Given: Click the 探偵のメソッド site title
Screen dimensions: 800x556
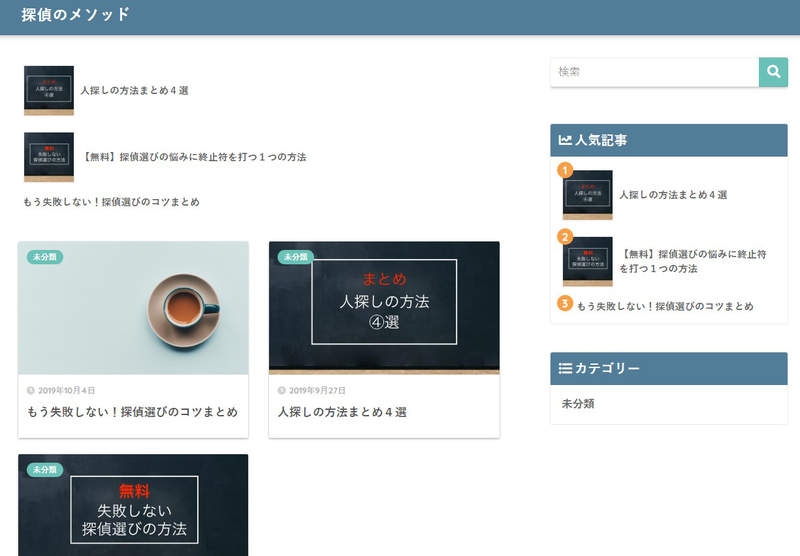Looking at the screenshot, I should click(75, 16).
